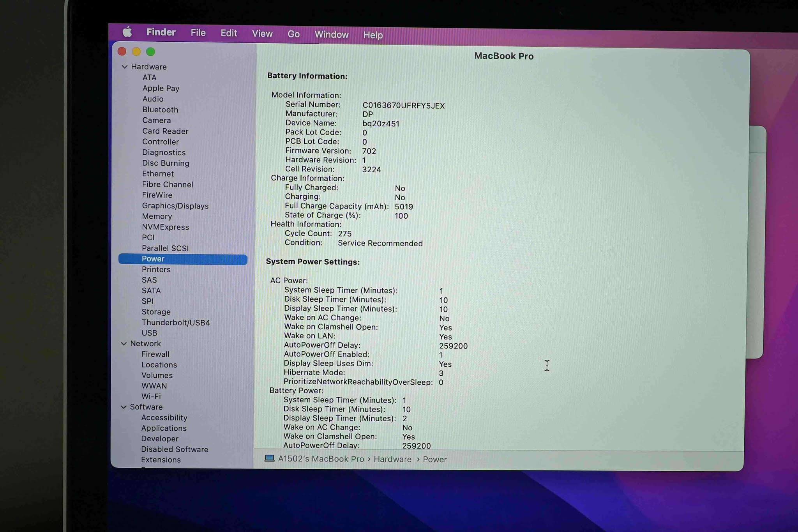Screen dimensions: 798x532
Task: Select Disc Burning in the sidebar
Action: click(x=166, y=163)
